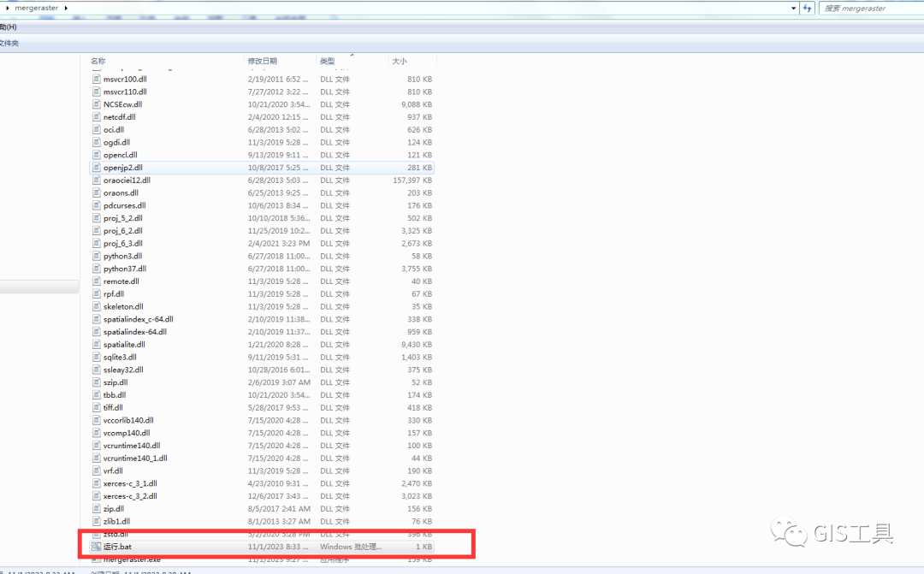Click the openjp2.dll file icon
924x574 pixels.
(97, 168)
